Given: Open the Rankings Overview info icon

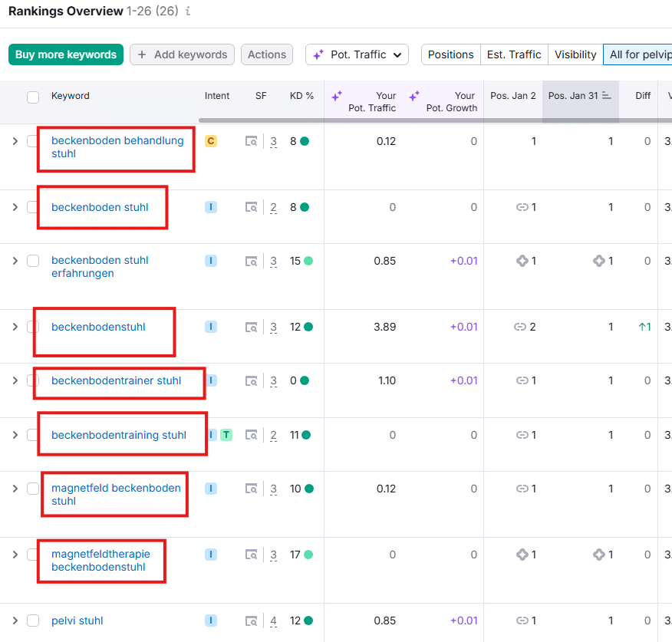Looking at the screenshot, I should (x=188, y=12).
